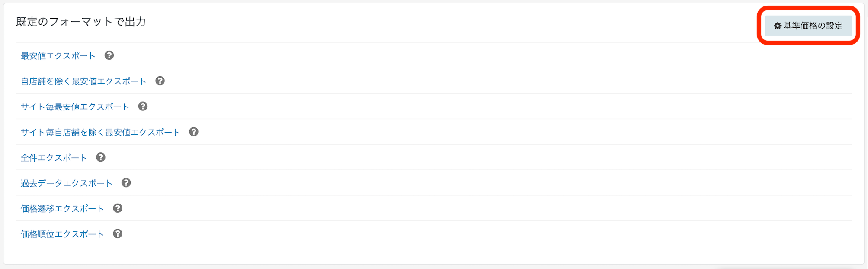Click the 既定のフォーマットで出力 heading

[81, 22]
